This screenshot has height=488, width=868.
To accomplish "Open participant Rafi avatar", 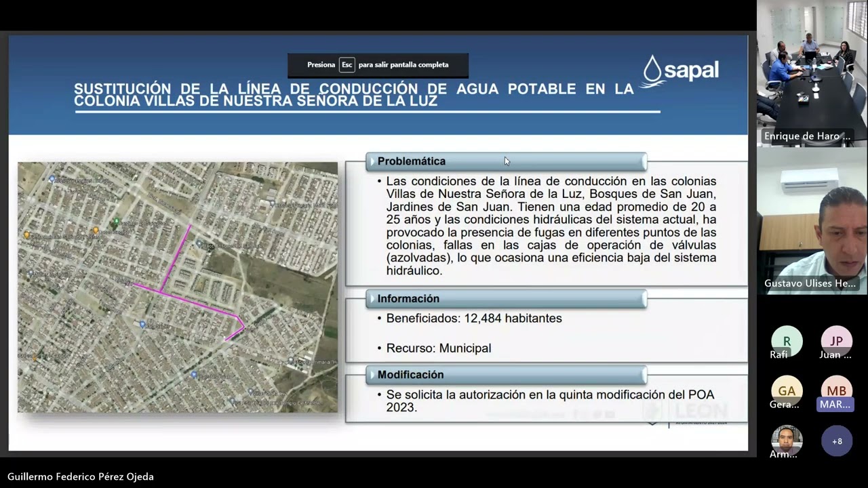I will point(787,341).
